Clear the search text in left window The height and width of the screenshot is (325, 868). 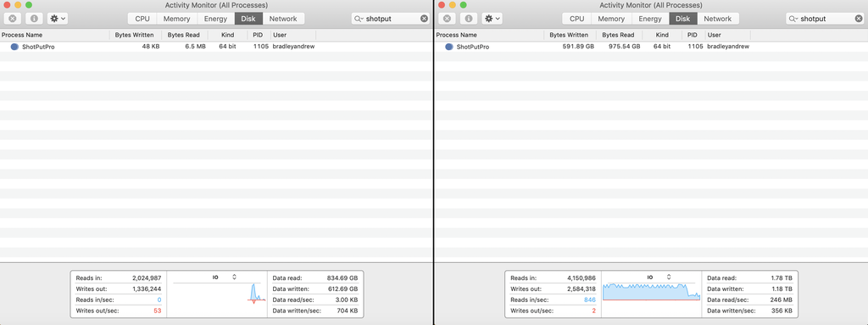click(x=424, y=19)
